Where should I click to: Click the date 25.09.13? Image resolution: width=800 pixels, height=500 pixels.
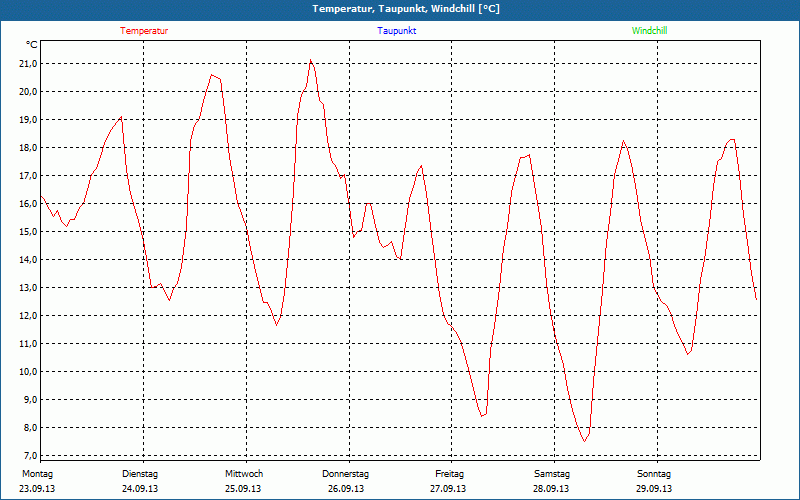tap(243, 489)
